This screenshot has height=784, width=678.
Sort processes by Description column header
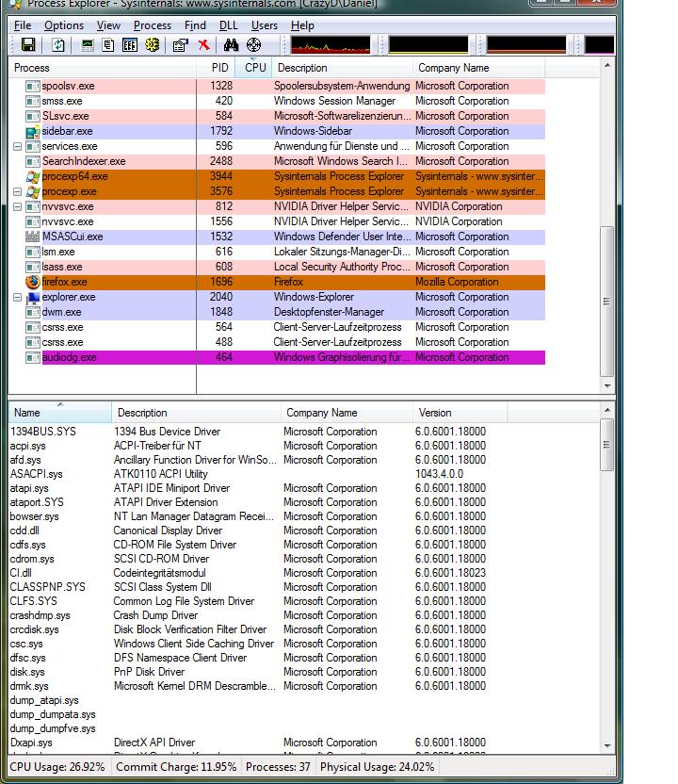tap(342, 68)
